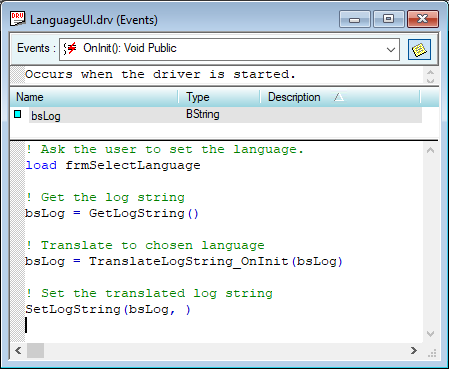Click the 'SetLogString(bsLog, )' line
Image resolution: width=449 pixels, height=369 pixels.
click(108, 309)
